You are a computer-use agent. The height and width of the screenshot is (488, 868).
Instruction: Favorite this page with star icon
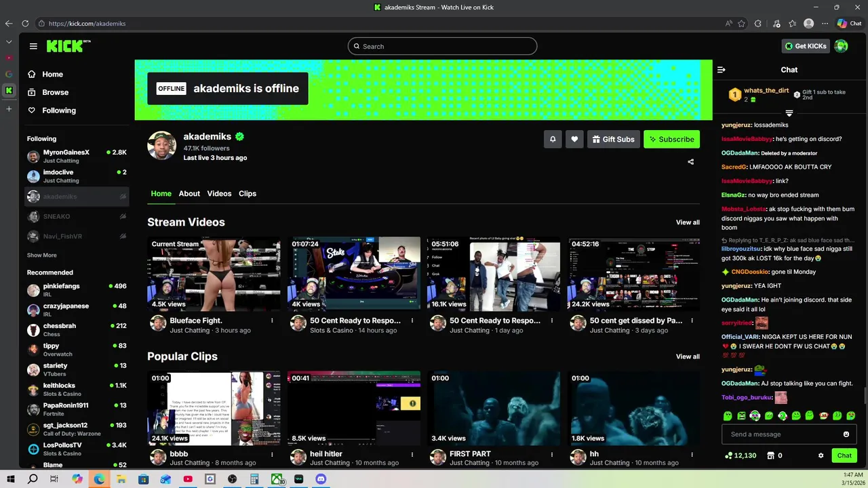click(741, 23)
